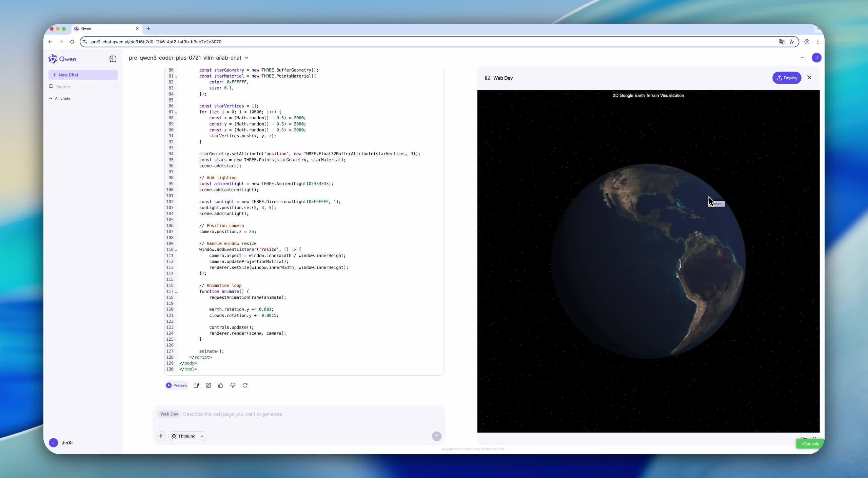The width and height of the screenshot is (868, 478).
Task: Click the edit response icon
Action: (209, 385)
